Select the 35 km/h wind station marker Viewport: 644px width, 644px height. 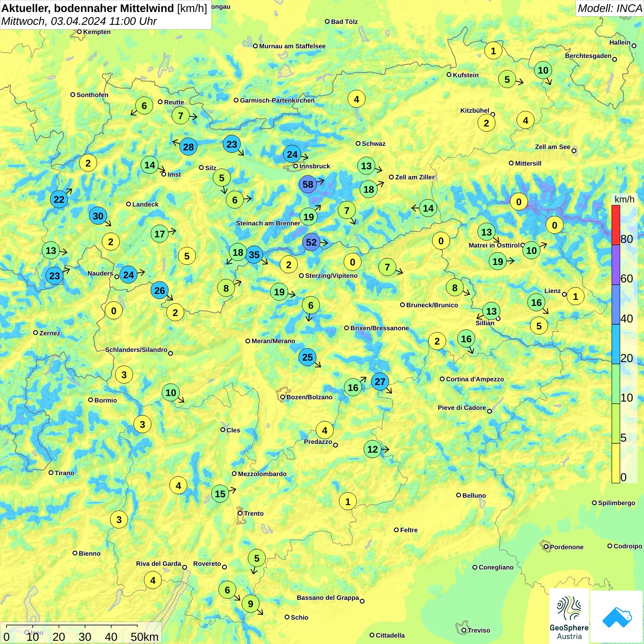point(254,254)
